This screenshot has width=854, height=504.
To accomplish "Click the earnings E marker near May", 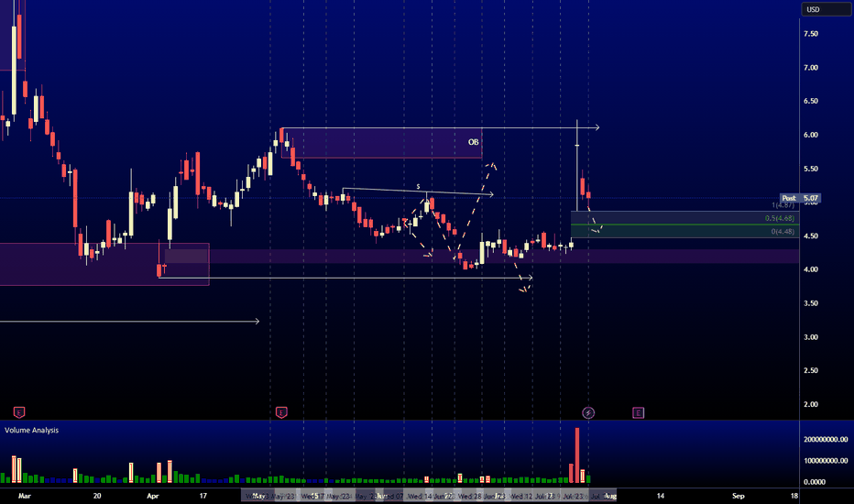I will (x=281, y=412).
